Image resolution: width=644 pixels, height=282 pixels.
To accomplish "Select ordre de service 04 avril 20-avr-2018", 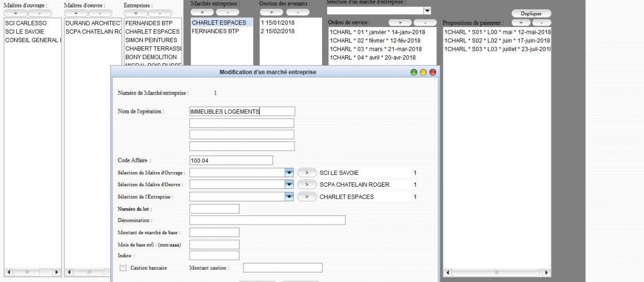I will tap(382, 58).
